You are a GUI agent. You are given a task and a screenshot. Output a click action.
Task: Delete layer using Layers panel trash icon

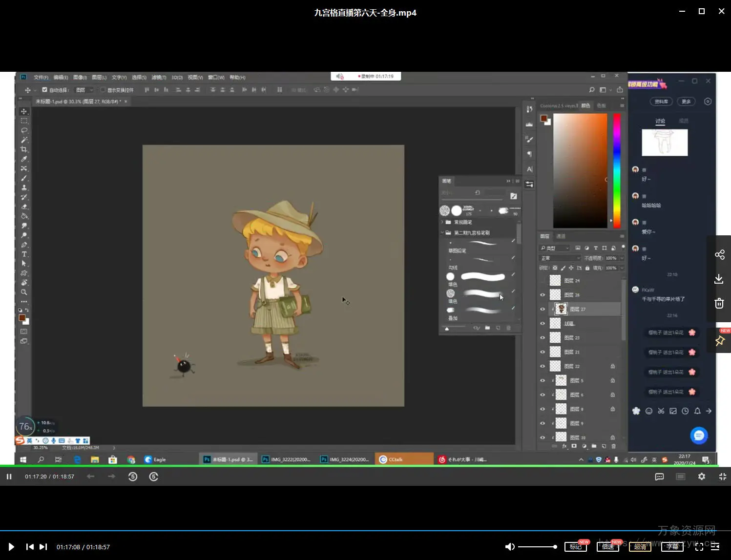point(613,446)
